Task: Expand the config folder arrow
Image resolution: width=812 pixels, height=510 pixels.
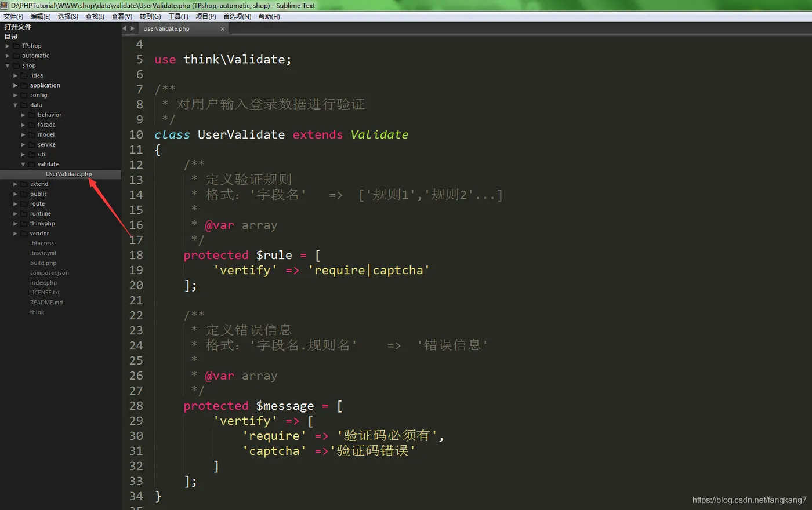Action: [x=16, y=95]
